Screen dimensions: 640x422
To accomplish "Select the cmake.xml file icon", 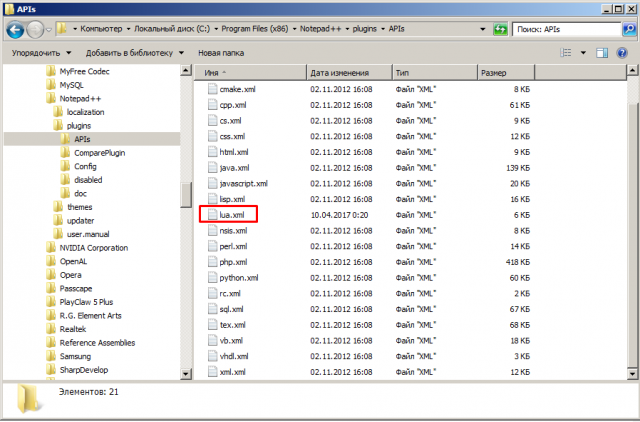I will coord(211,89).
